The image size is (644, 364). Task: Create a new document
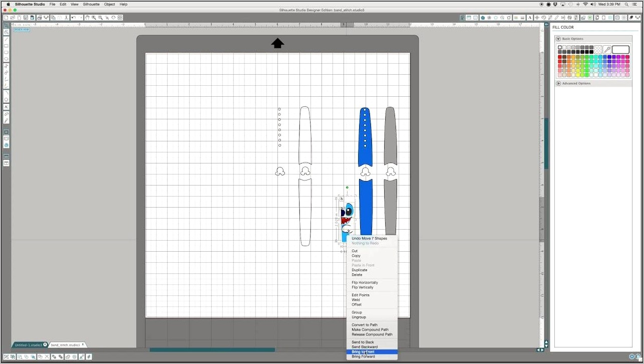(x=6, y=18)
